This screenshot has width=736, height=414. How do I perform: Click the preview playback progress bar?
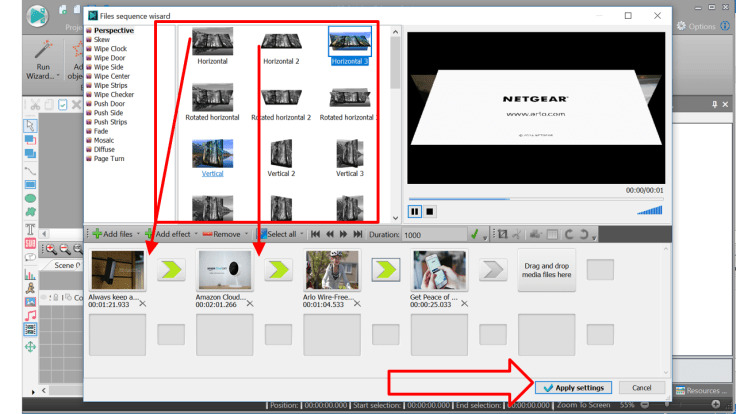coord(536,199)
